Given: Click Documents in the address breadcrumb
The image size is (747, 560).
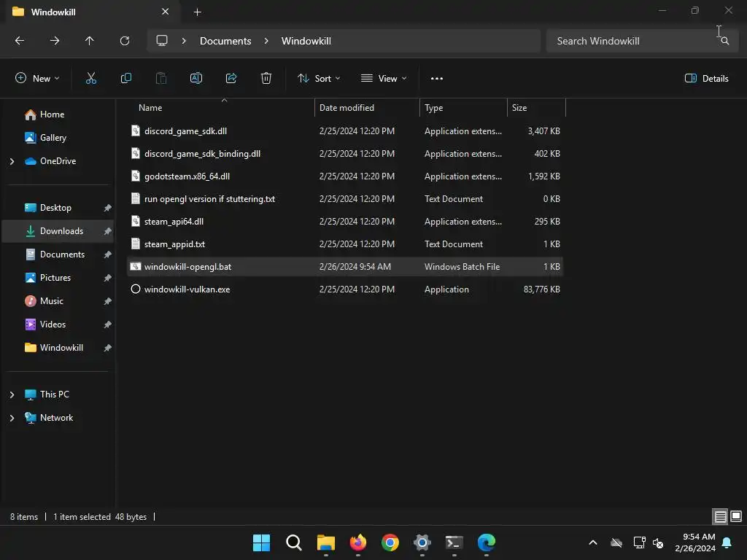Looking at the screenshot, I should (225, 41).
